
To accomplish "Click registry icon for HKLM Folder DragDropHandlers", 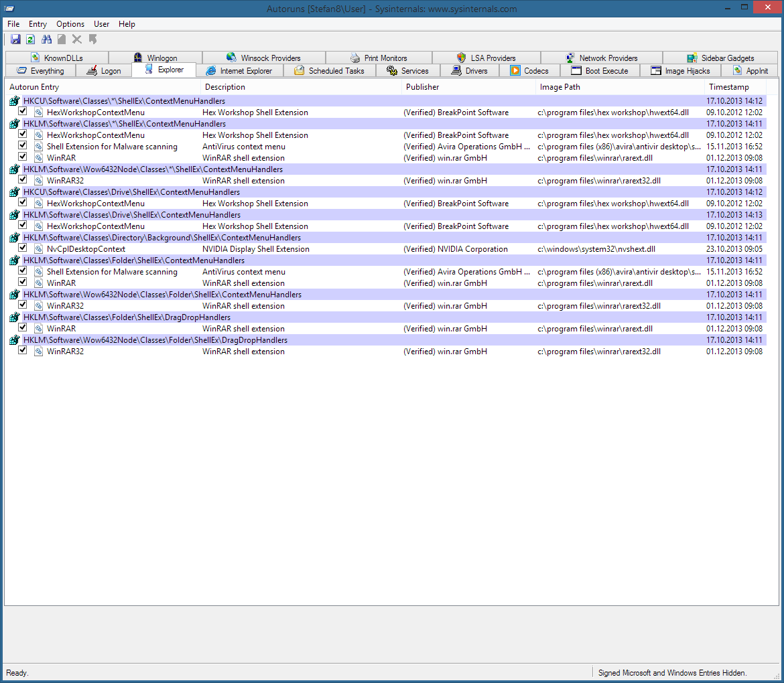I will [15, 317].
